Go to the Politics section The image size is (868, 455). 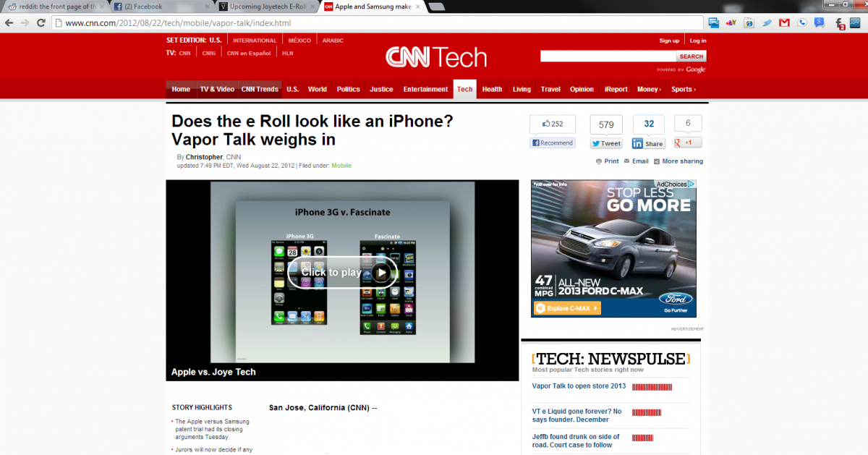point(348,89)
